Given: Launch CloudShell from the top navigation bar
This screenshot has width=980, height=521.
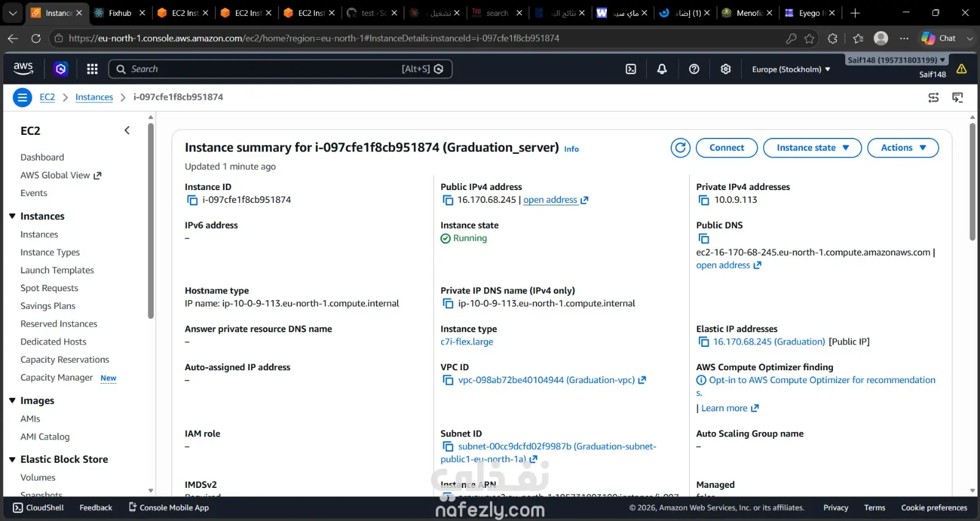Looking at the screenshot, I should [x=631, y=69].
